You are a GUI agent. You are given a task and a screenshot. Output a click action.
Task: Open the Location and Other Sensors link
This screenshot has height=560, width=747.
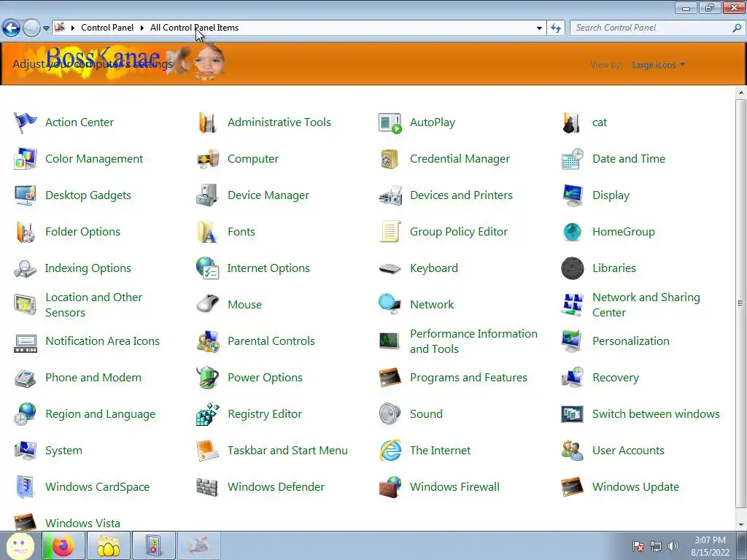point(94,305)
